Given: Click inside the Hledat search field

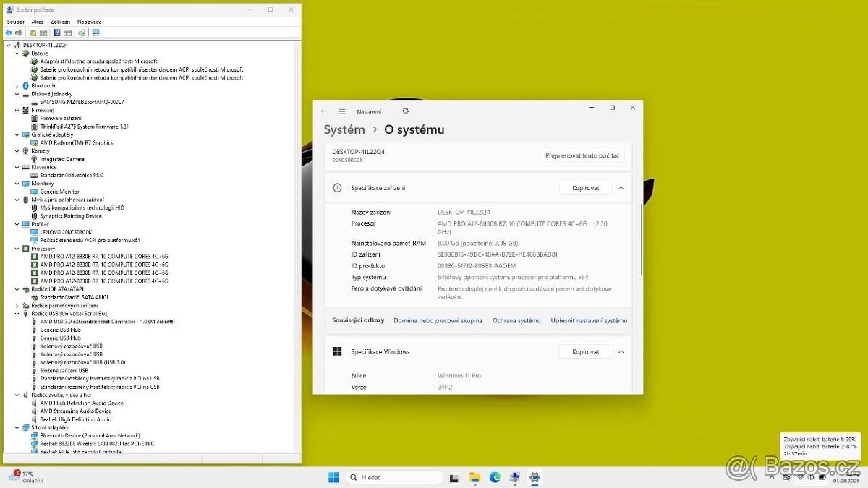Looking at the screenshot, I should (394, 477).
